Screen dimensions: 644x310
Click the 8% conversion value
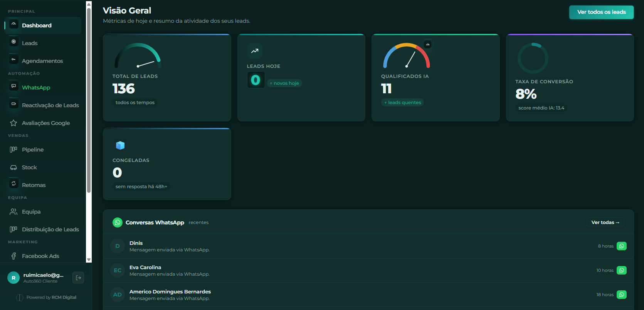point(526,94)
